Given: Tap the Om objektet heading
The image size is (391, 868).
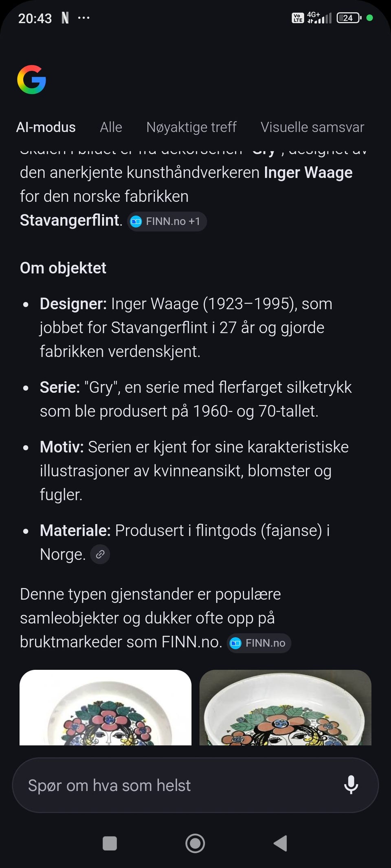Looking at the screenshot, I should coord(63,268).
